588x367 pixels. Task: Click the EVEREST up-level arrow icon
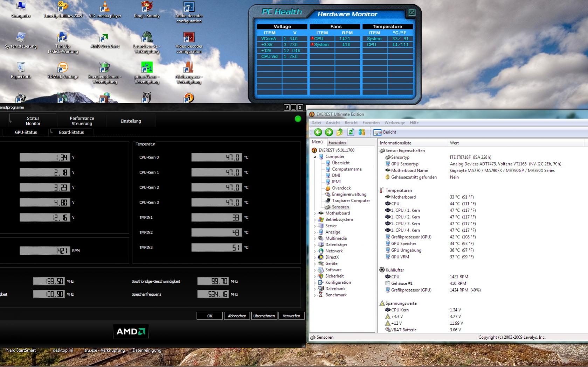coord(340,132)
